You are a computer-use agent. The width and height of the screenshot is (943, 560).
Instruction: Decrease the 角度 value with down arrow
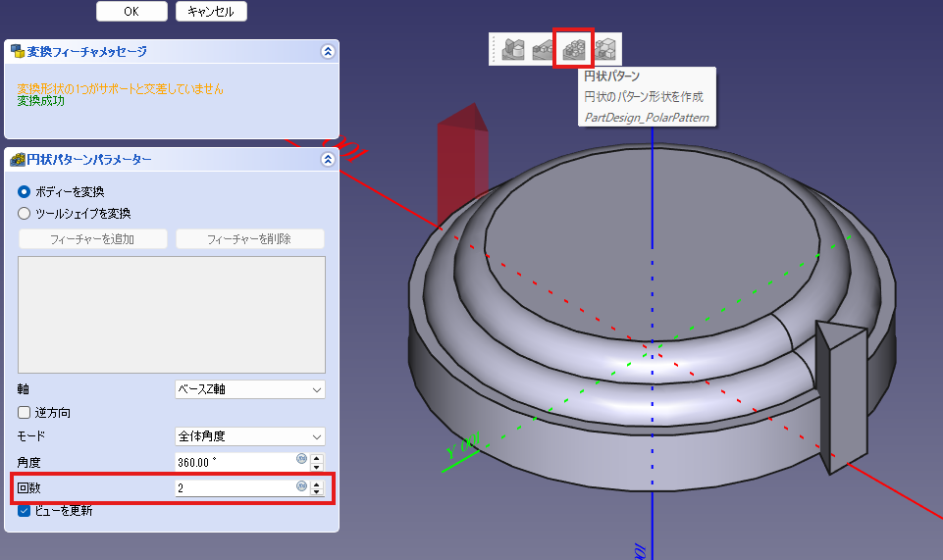pos(317,466)
